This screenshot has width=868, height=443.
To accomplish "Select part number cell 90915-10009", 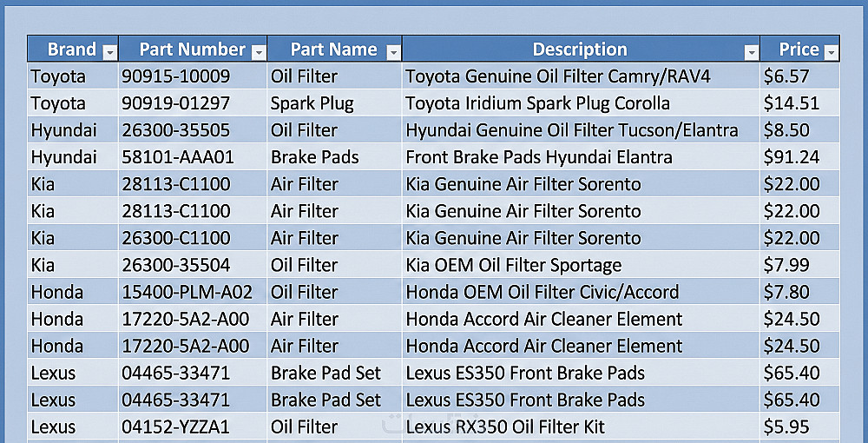I will [x=176, y=76].
